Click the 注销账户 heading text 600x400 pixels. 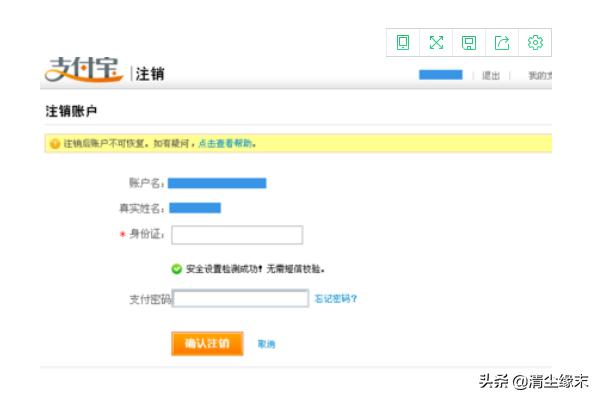71,111
